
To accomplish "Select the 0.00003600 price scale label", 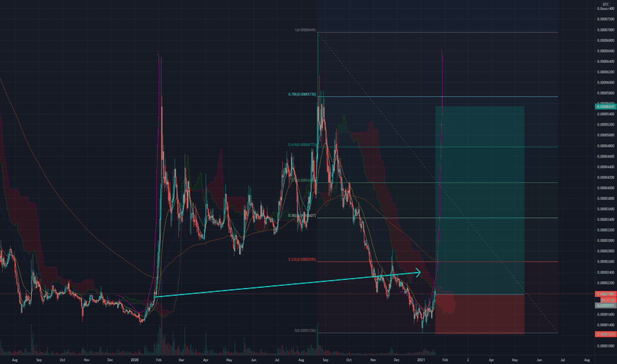I will click(x=606, y=209).
